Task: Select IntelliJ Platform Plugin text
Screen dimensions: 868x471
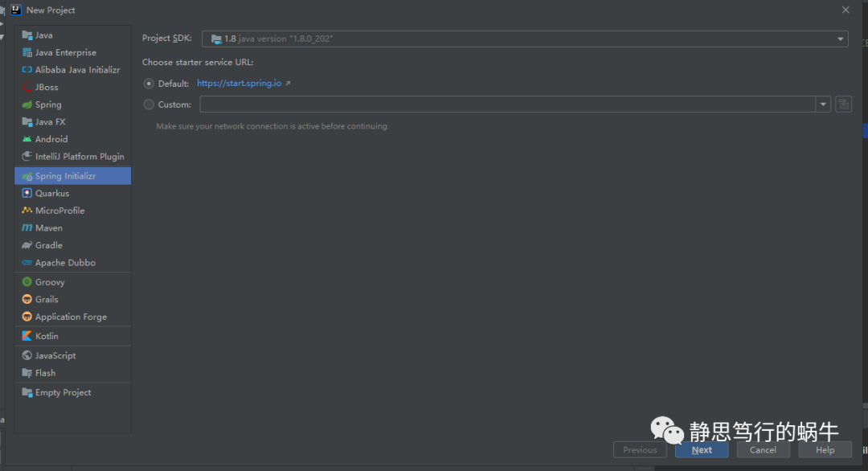Action: [x=80, y=157]
